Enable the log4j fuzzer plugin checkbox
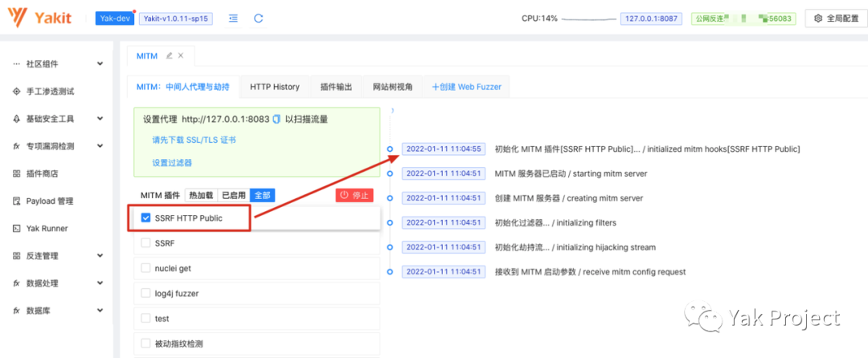The image size is (868, 358). [146, 293]
